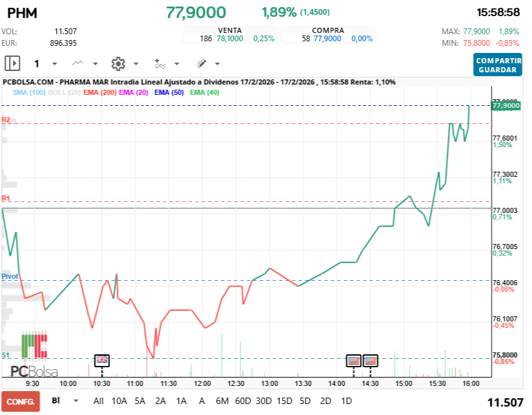
Task: Select the line chart type icon
Action: [x=77, y=63]
